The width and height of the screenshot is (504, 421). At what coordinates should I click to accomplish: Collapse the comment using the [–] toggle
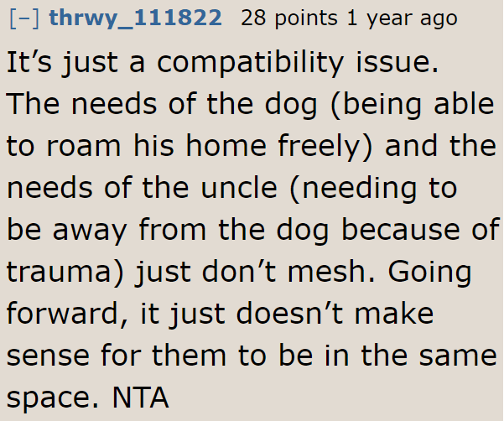[25, 18]
